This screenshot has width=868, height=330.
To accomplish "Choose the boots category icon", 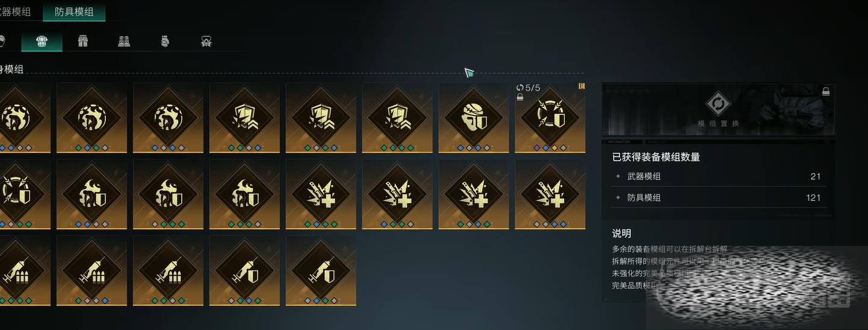I will pyautogui.click(x=124, y=41).
